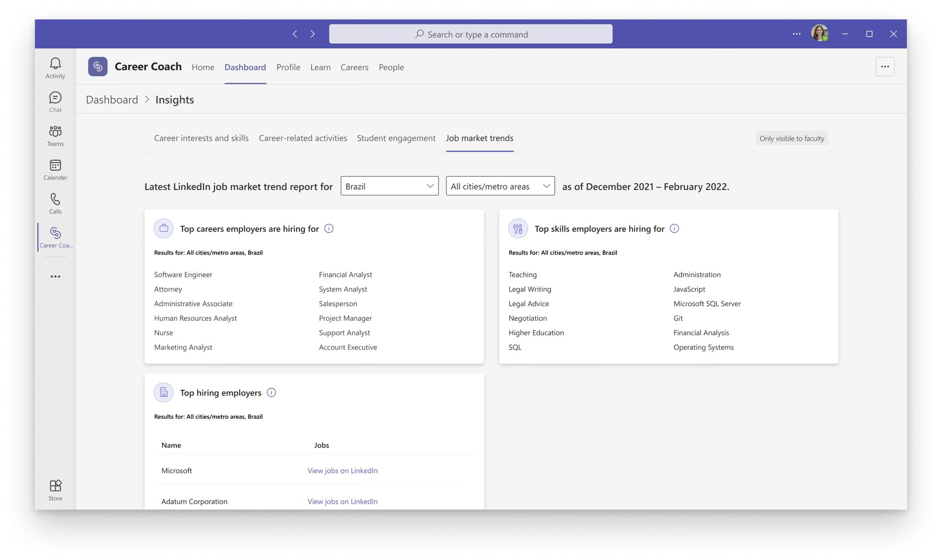Click System Analyst career
Image resolution: width=942 pixels, height=560 pixels.
[343, 289]
